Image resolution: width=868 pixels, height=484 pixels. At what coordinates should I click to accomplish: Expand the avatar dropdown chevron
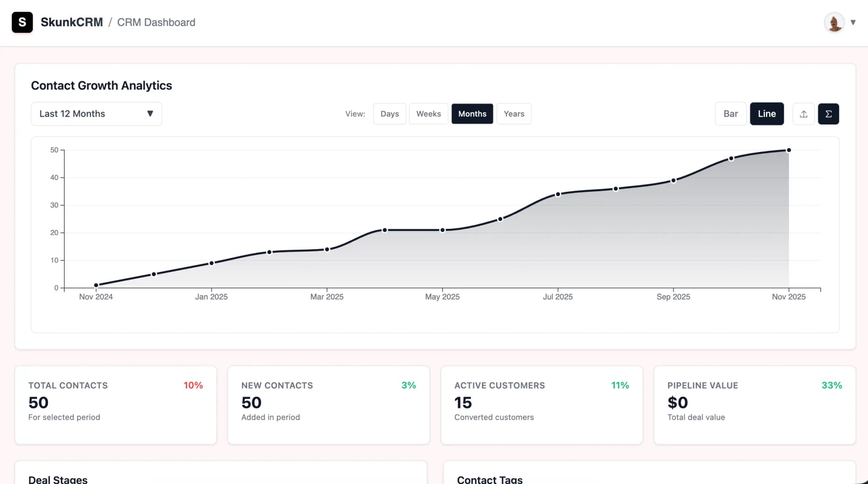click(854, 22)
